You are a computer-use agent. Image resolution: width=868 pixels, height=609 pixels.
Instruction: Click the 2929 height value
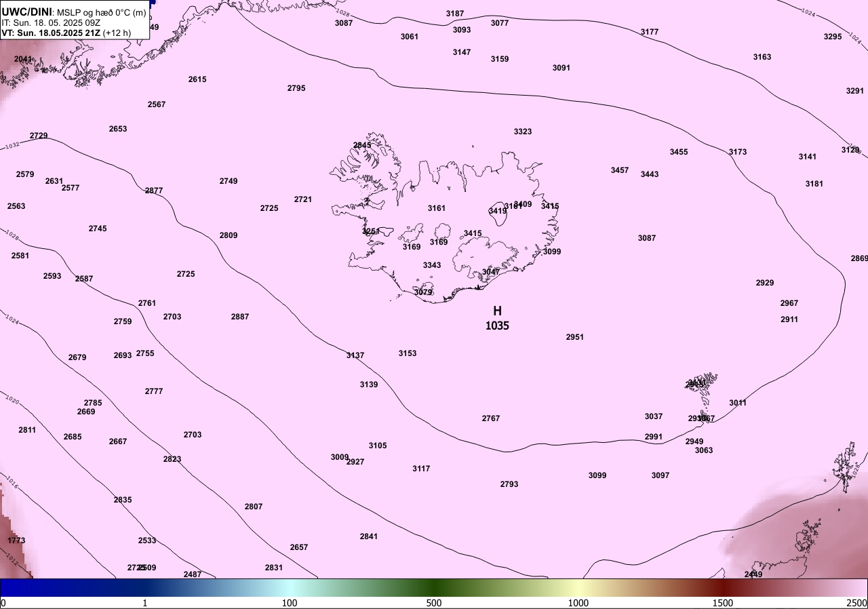coord(765,283)
